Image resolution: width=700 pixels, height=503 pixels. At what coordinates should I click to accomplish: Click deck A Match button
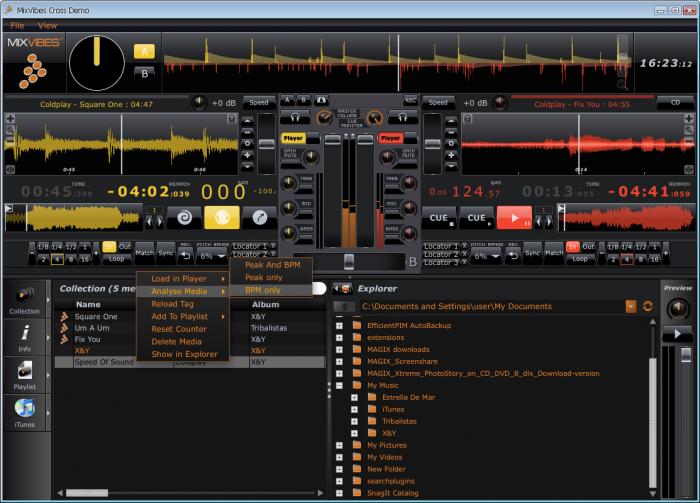[x=145, y=253]
